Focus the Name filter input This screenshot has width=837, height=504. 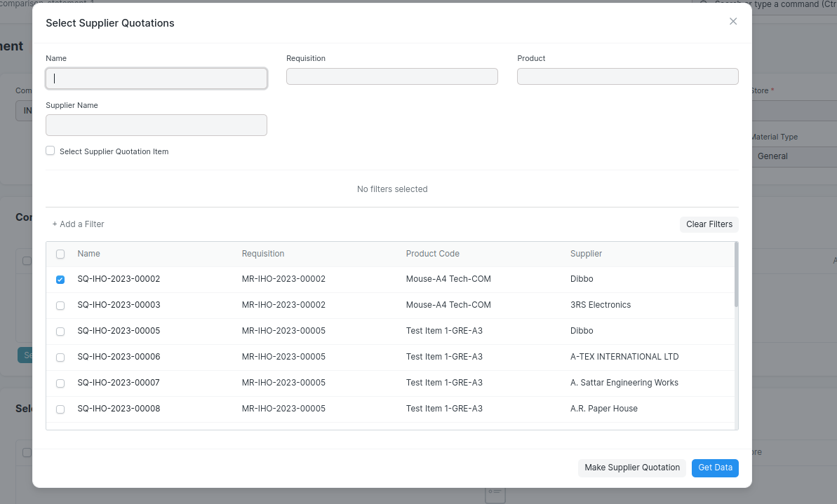(x=156, y=79)
